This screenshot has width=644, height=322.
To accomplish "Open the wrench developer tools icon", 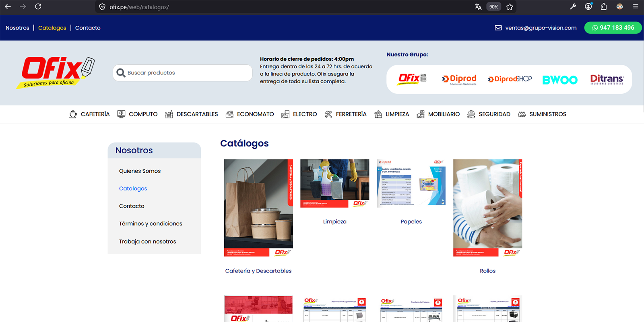I will tap(573, 6).
